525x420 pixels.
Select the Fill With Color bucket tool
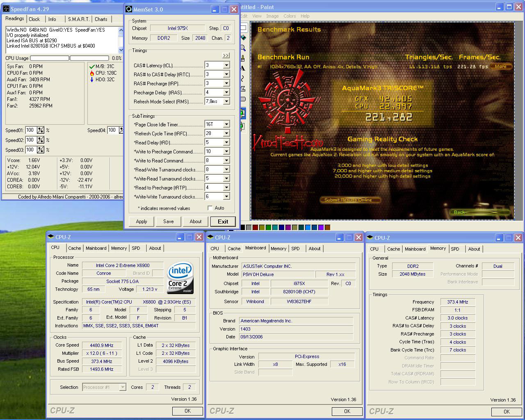click(x=243, y=38)
